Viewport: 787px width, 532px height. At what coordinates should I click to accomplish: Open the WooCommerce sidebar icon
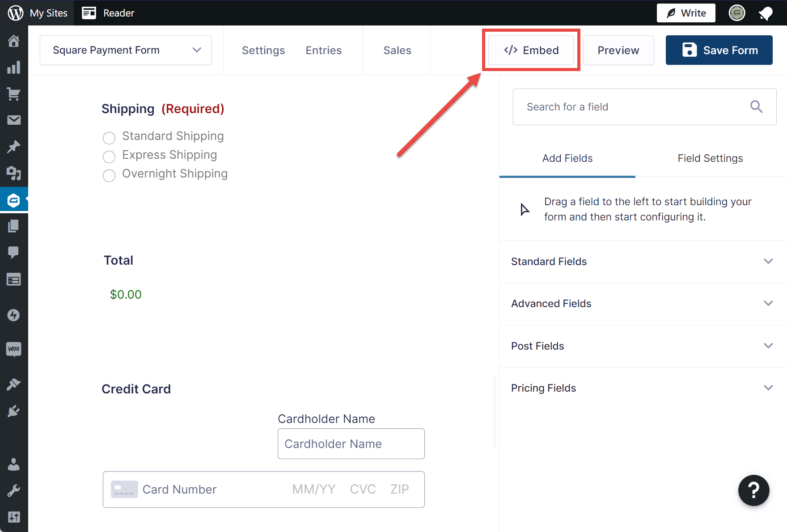(x=14, y=349)
